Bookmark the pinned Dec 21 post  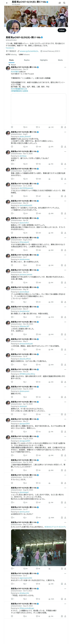(x=62, y=127)
